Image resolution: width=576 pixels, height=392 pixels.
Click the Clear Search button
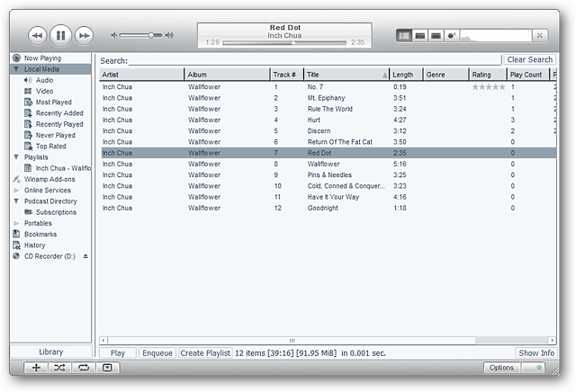click(x=530, y=59)
